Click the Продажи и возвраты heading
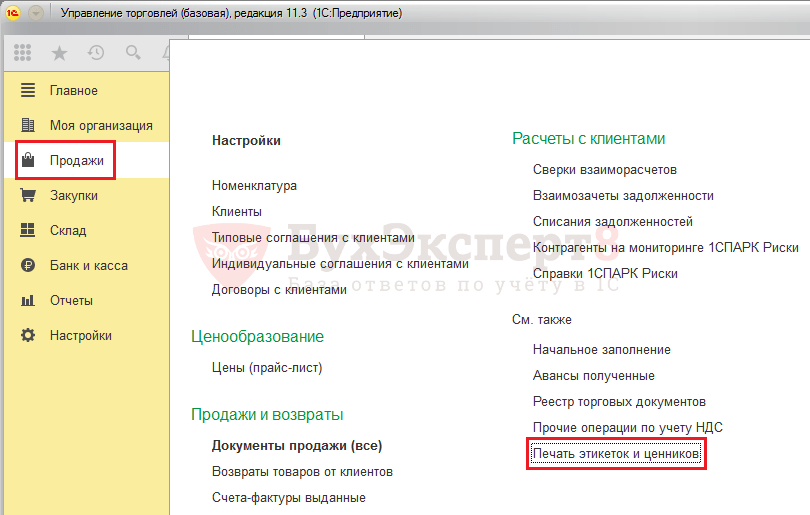The width and height of the screenshot is (810, 515). point(267,415)
